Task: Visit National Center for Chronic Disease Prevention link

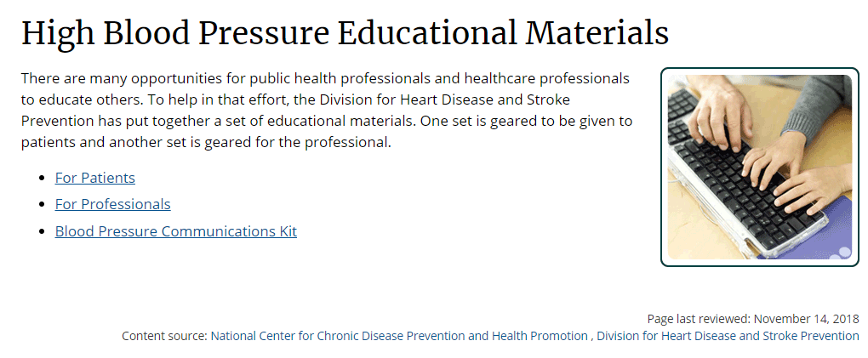Action: point(399,336)
